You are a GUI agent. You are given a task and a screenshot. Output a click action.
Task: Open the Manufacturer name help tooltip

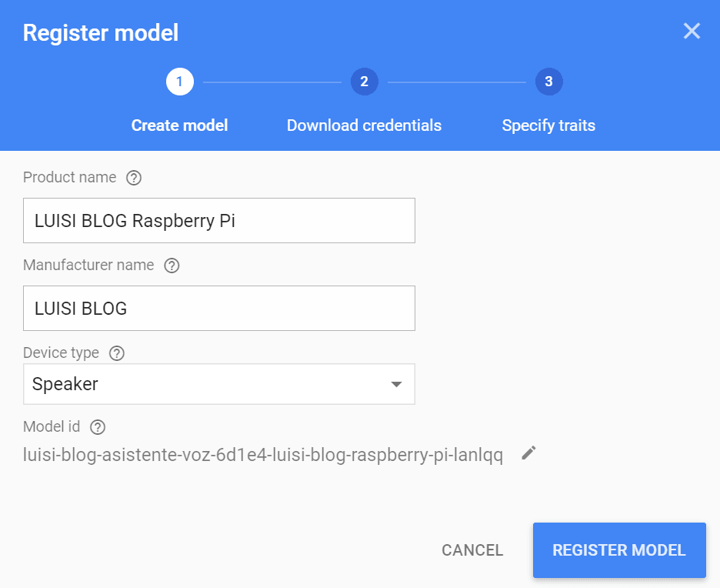171,266
